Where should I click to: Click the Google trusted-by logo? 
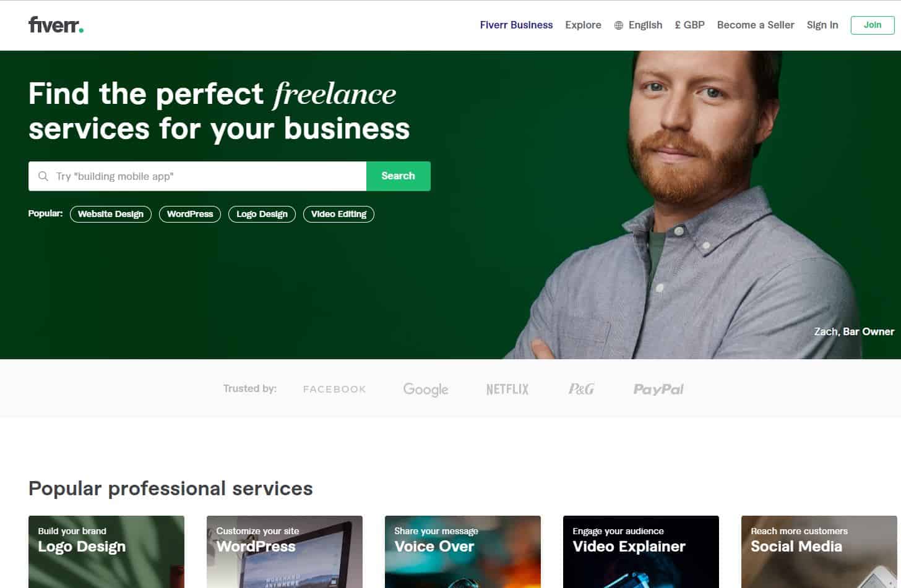pos(426,390)
